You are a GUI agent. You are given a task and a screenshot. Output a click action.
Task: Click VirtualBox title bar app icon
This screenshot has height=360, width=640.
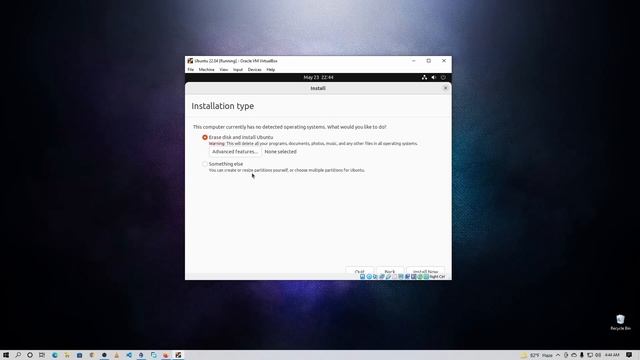tap(190, 61)
